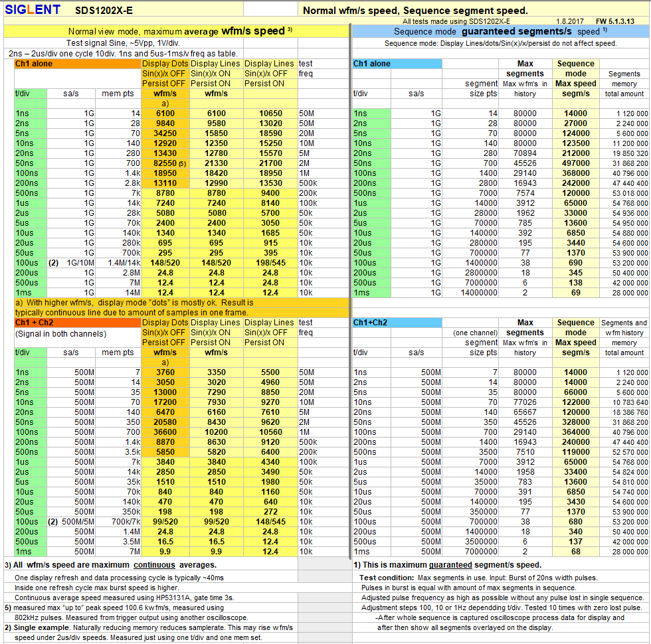Click the total amount cell '52 570 000'
This screenshot has height=644, width=651.
tap(630, 452)
